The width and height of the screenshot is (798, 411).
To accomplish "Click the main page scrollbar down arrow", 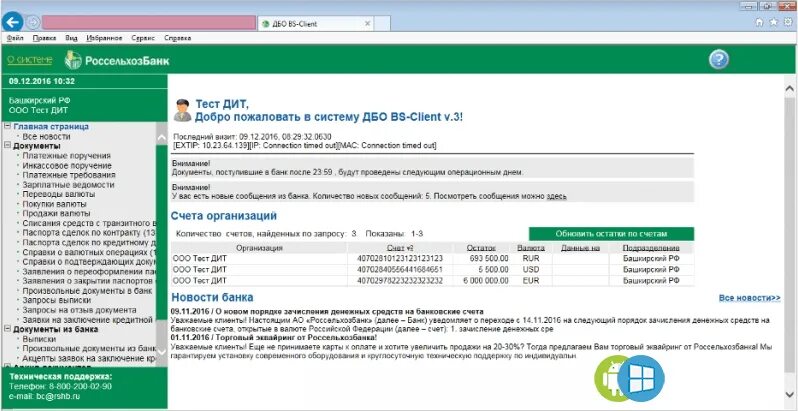I will tap(789, 394).
